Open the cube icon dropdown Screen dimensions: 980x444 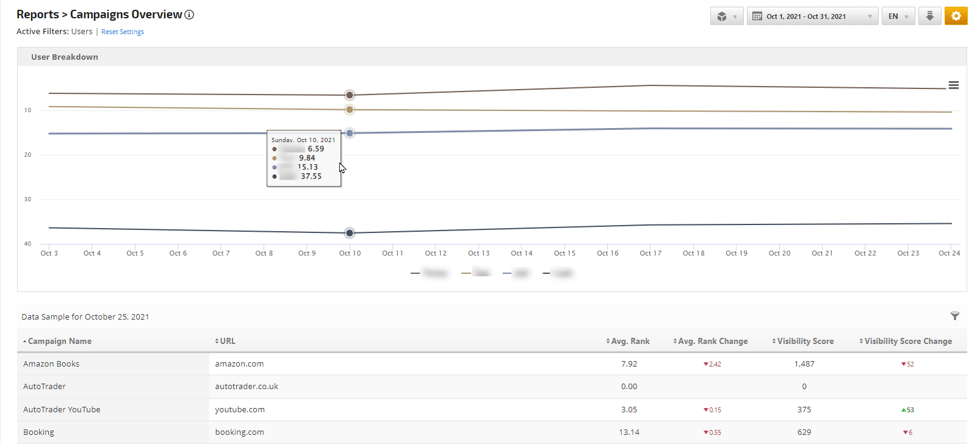tap(726, 16)
